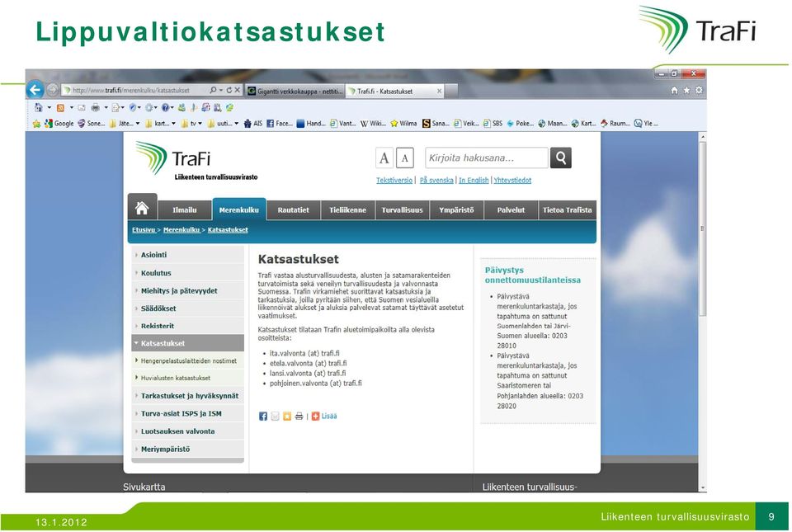
Task: Click the large A text size button
Action: click(x=384, y=158)
